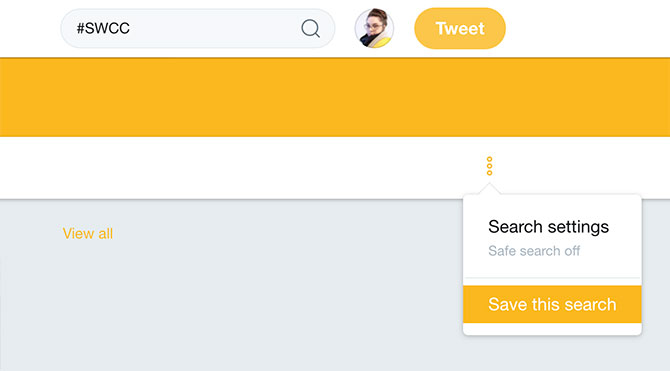Click the divider above Save this search
This screenshot has height=371, width=670.
[552, 278]
